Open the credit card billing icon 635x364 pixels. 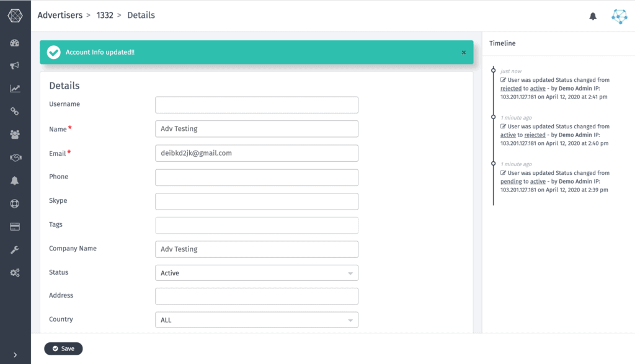15,227
